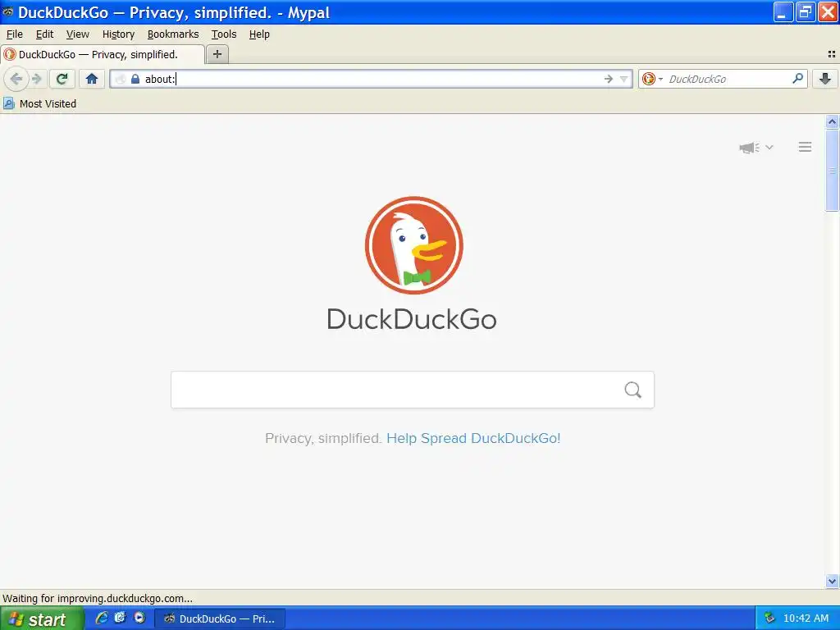This screenshot has width=840, height=630.
Task: Open the address bar history dropdown
Action: click(623, 80)
